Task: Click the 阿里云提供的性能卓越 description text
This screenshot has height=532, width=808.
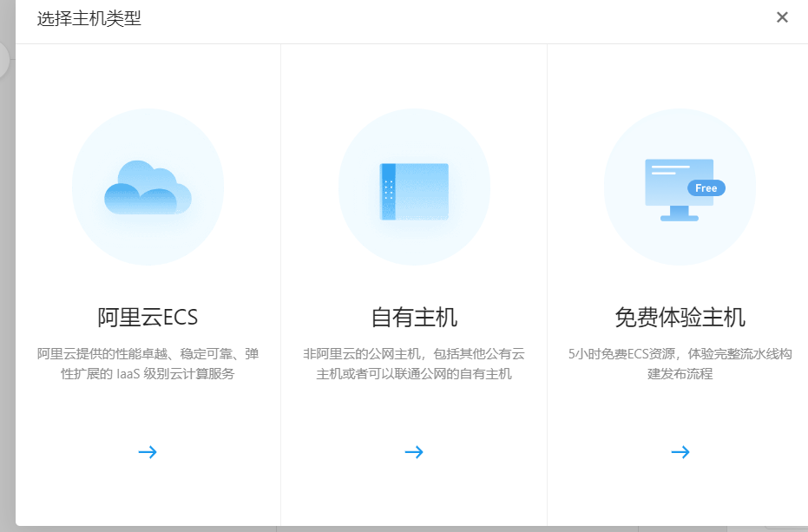Action: coord(148,364)
